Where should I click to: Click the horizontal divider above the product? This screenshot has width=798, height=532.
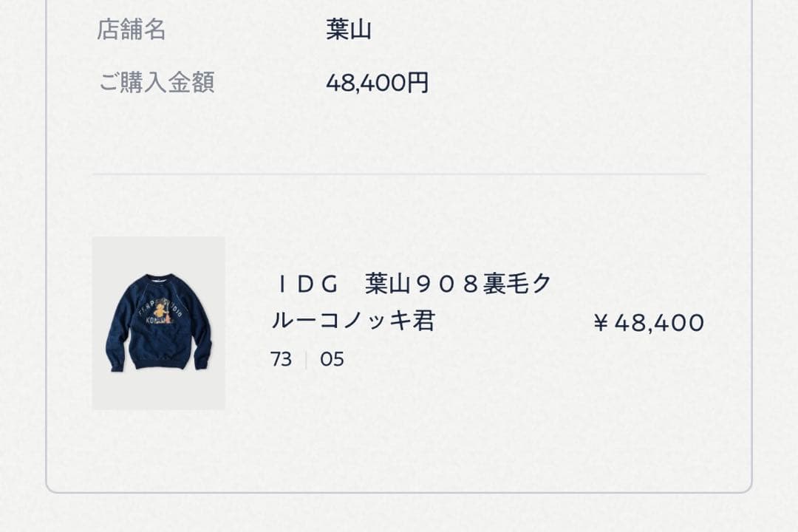[399, 175]
